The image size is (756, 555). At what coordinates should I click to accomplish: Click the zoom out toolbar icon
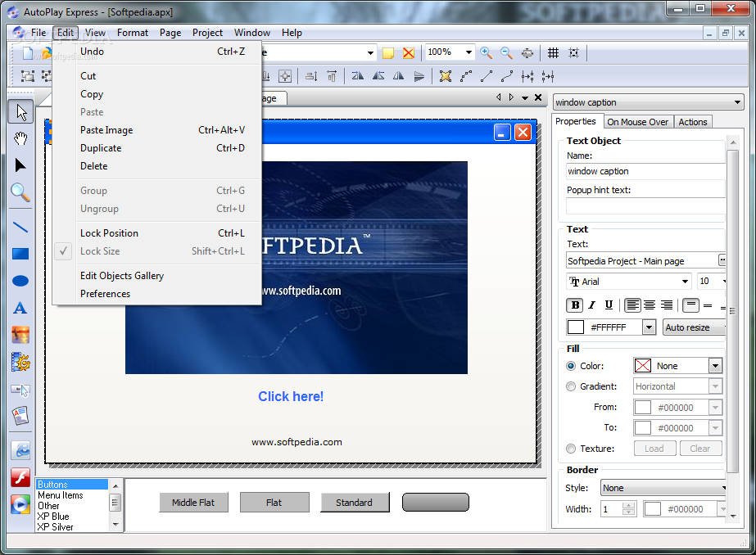[x=506, y=52]
